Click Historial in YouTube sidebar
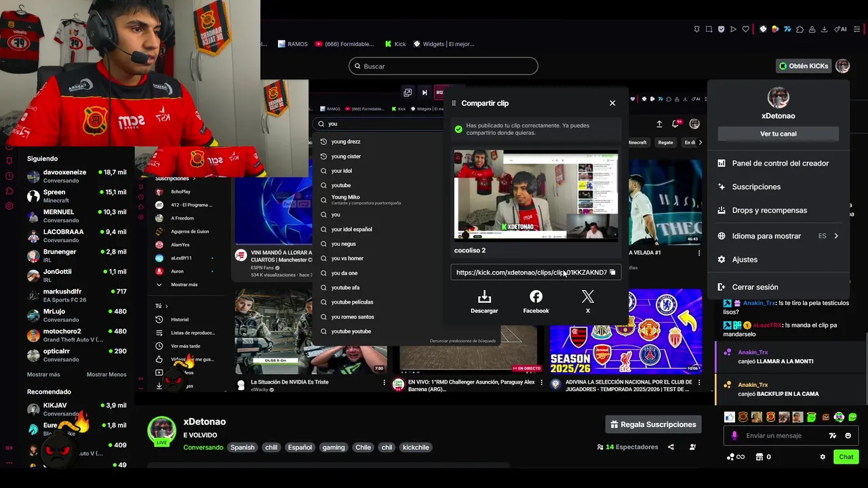 tap(180, 319)
